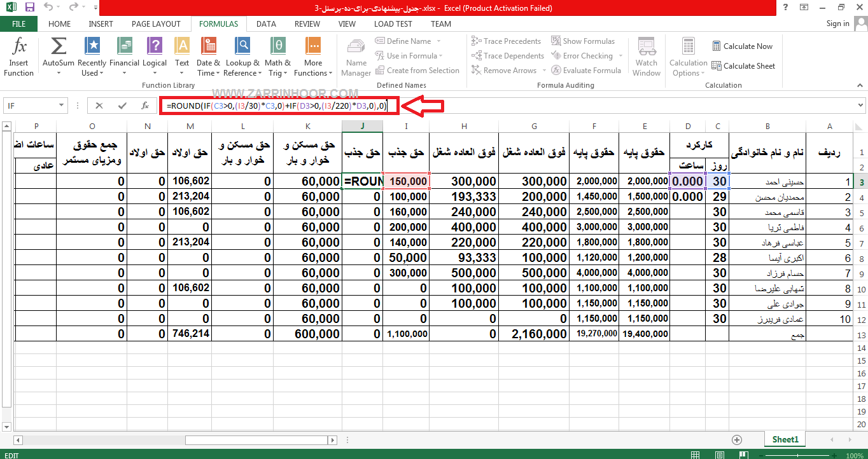The image size is (868, 459).
Task: Expand the formula bar
Action: click(x=861, y=106)
